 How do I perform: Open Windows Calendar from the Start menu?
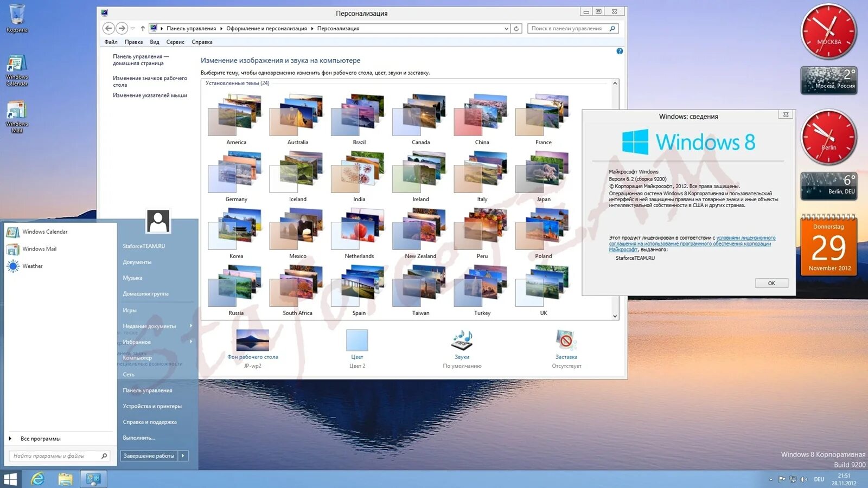(43, 232)
